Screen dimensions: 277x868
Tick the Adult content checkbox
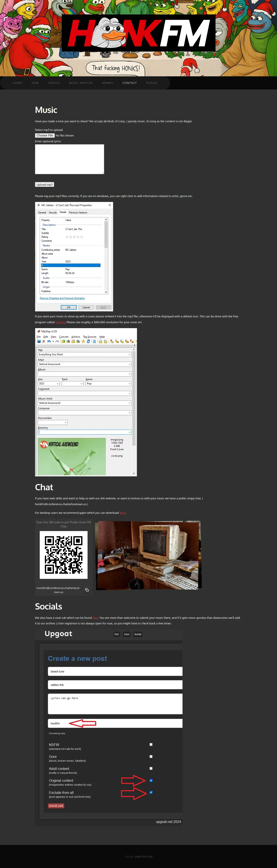[151, 768]
